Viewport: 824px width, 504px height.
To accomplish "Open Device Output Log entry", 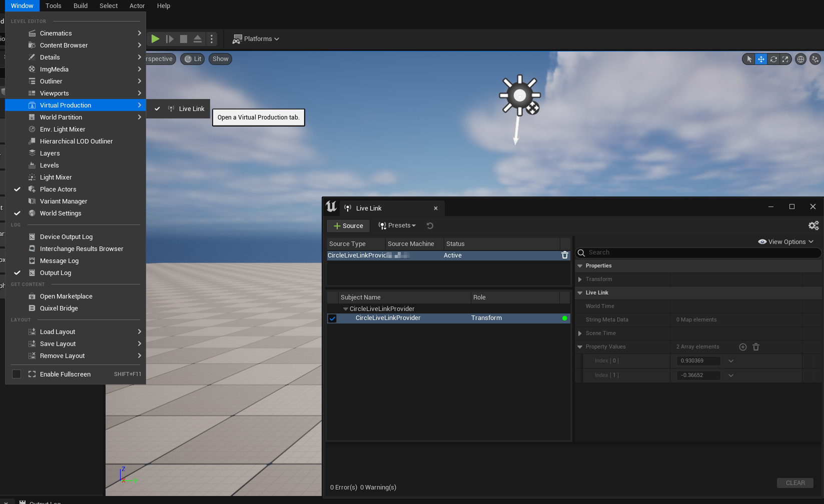I will pos(75,236).
